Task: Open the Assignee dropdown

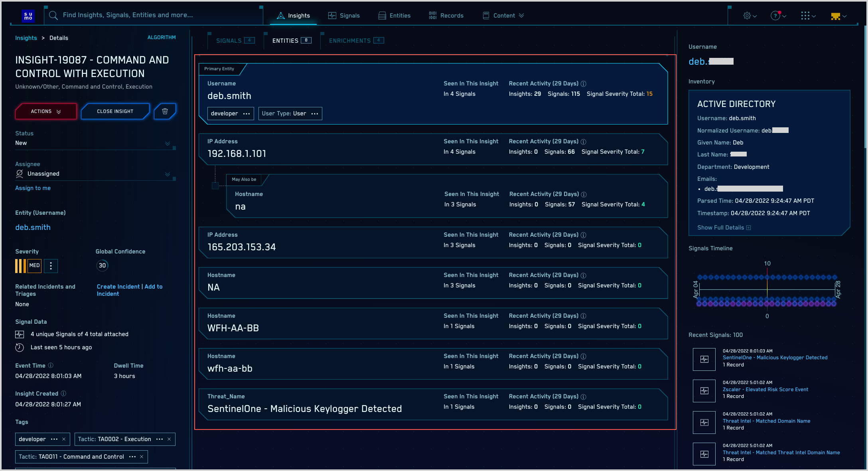Action: click(168, 174)
